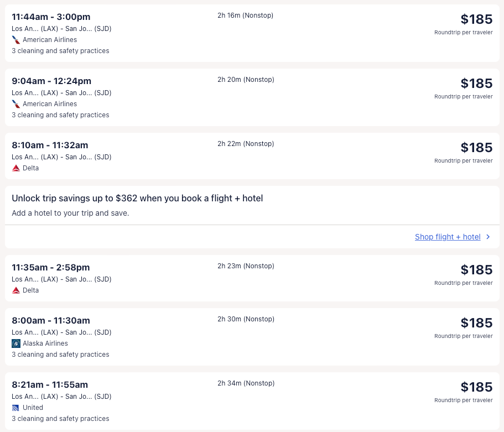Select the 8:10am - 11:32am Delta flight
This screenshot has height=432, width=504.
[x=50, y=145]
